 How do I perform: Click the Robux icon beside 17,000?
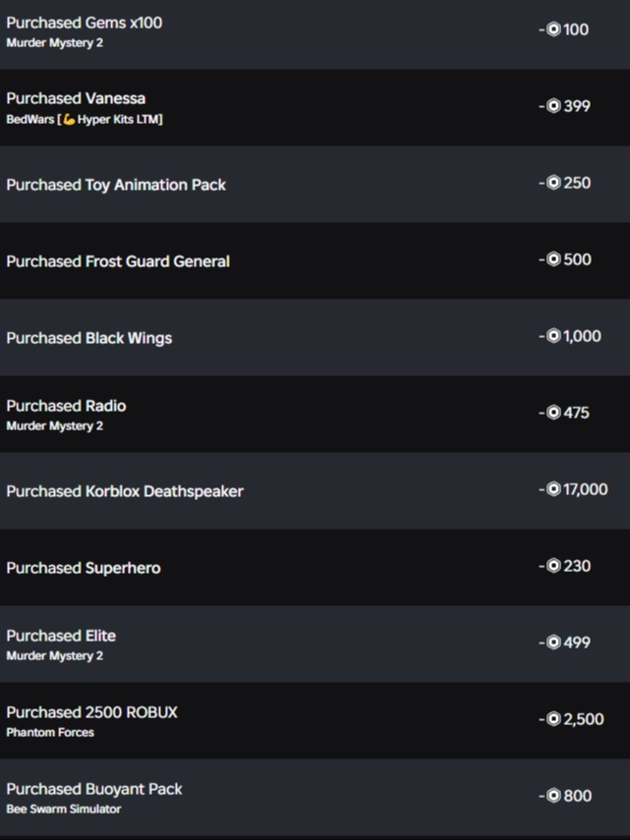tap(553, 489)
